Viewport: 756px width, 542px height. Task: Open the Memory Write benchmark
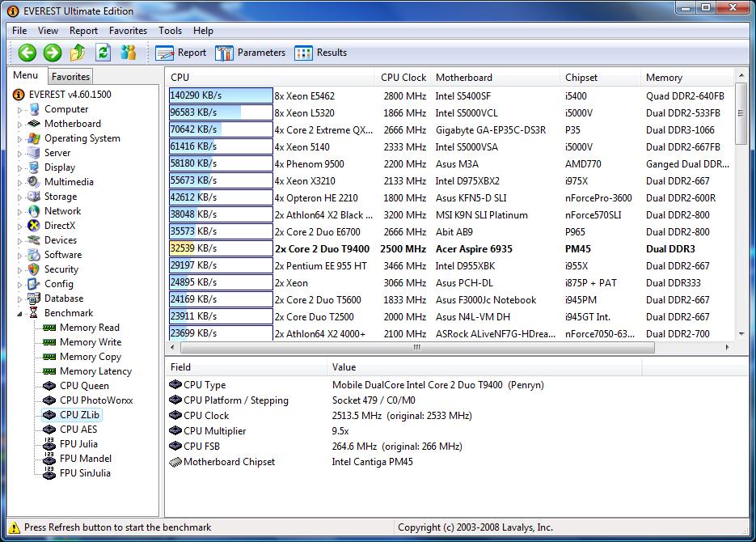pyautogui.click(x=91, y=342)
